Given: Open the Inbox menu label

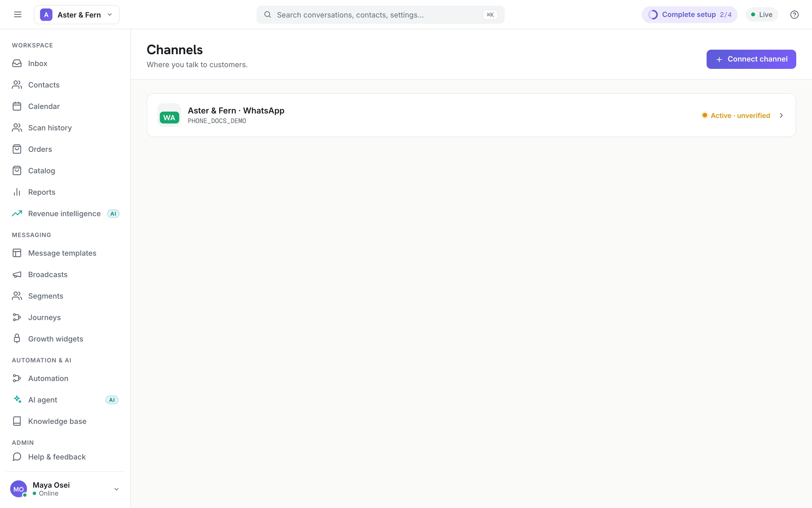Looking at the screenshot, I should [37, 63].
